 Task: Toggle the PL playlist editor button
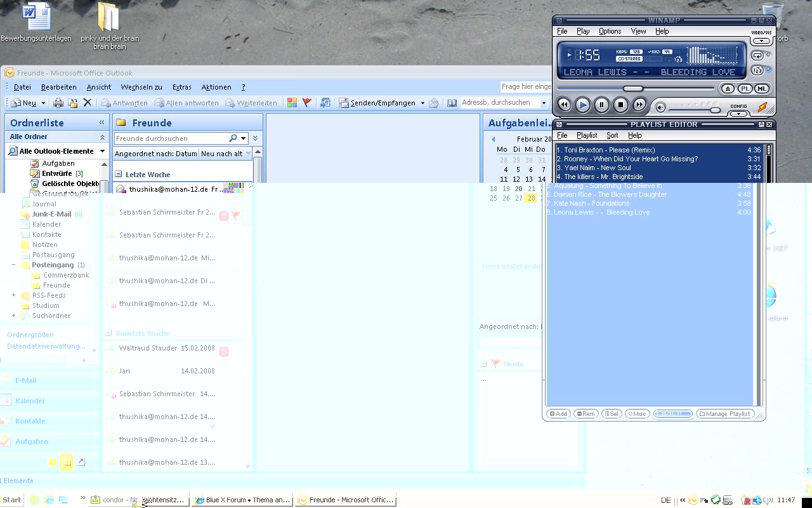point(745,89)
